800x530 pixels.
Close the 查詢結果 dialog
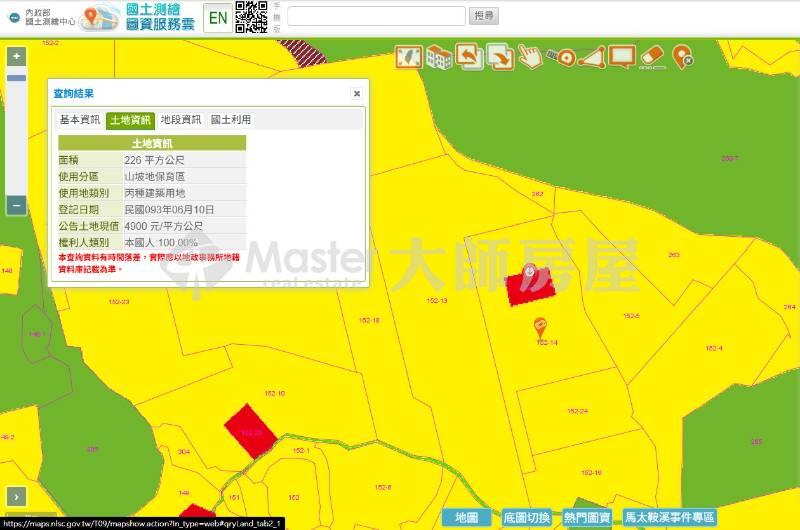[357, 94]
